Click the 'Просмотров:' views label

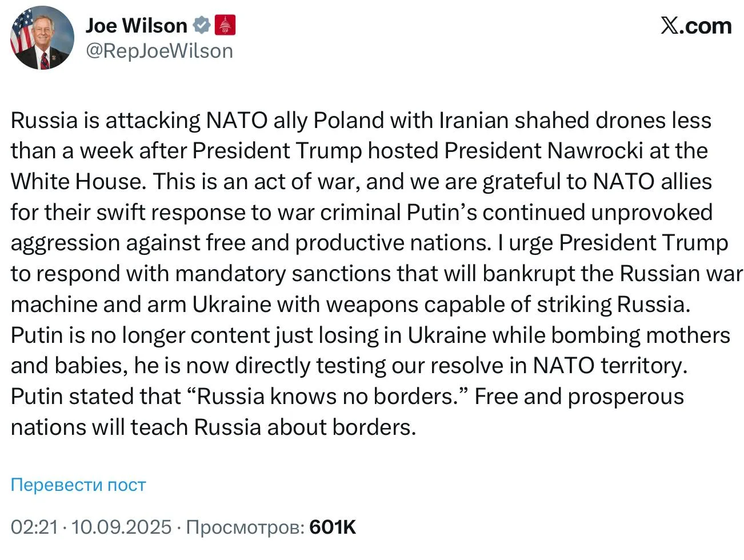245,527
